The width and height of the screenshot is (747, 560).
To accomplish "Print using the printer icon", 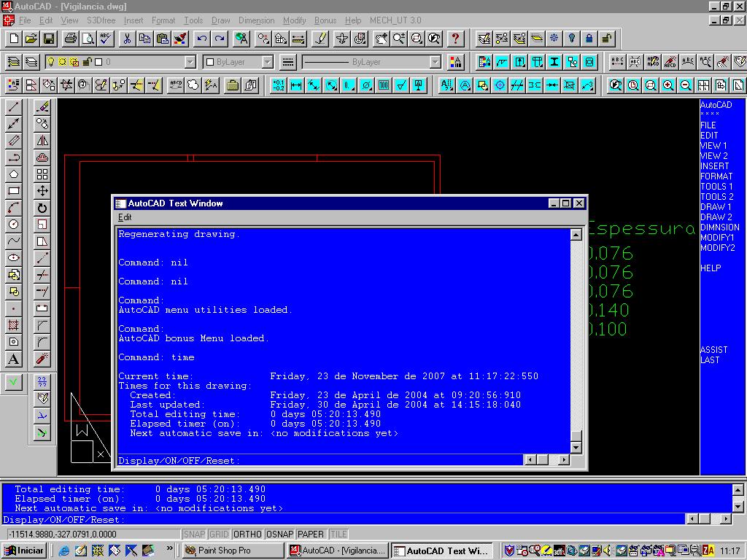I will (71, 39).
